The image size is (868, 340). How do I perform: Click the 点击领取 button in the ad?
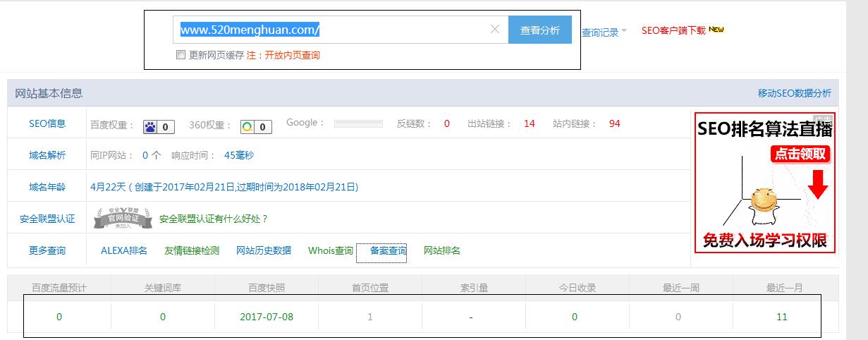pos(800,154)
